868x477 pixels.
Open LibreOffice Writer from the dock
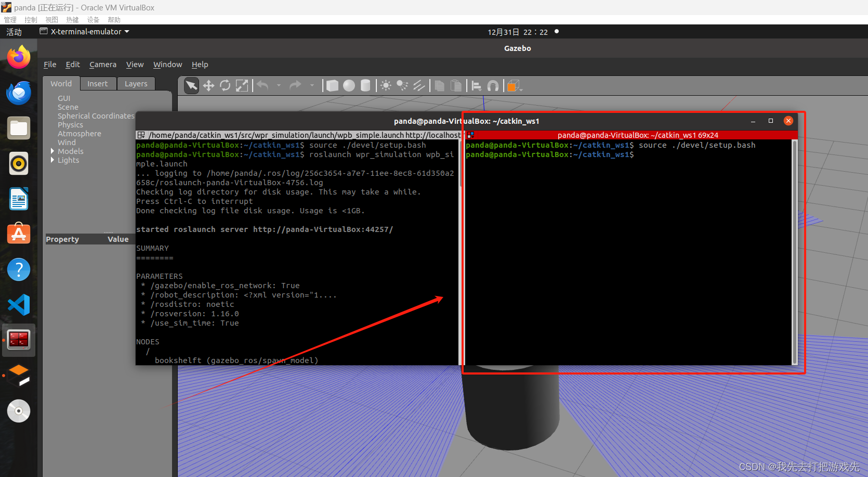point(19,199)
